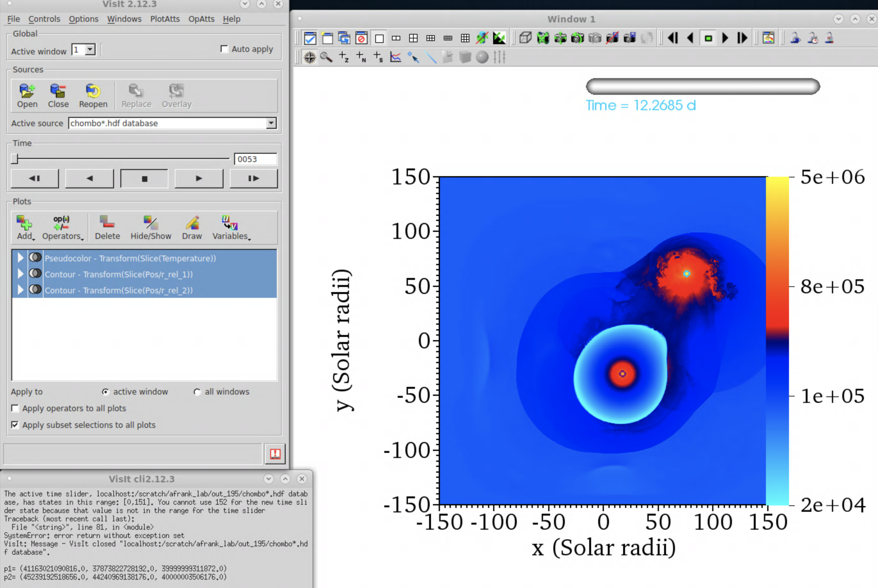
Task: Select the node pick tool
Action: pos(361,57)
